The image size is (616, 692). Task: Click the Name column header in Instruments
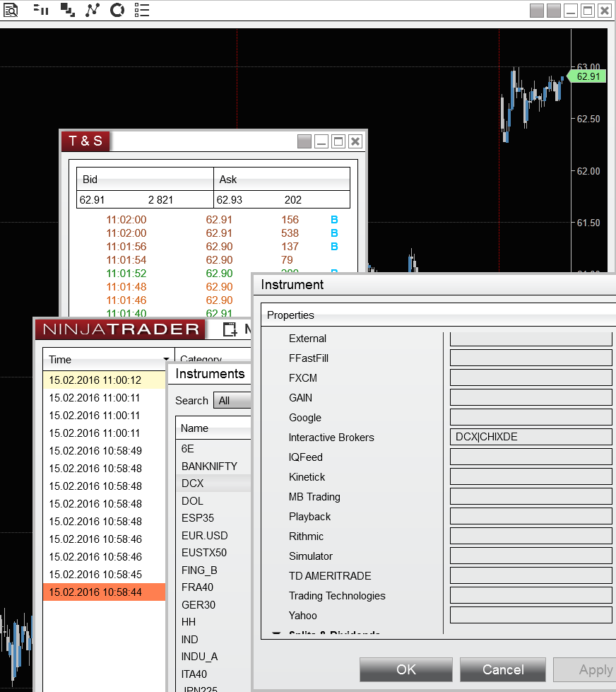point(213,428)
